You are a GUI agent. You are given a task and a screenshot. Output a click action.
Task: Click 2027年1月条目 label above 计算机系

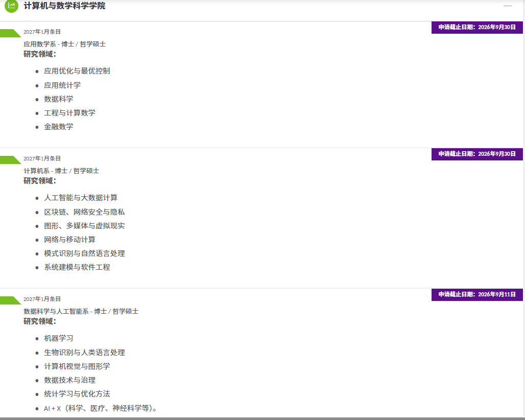(42, 158)
